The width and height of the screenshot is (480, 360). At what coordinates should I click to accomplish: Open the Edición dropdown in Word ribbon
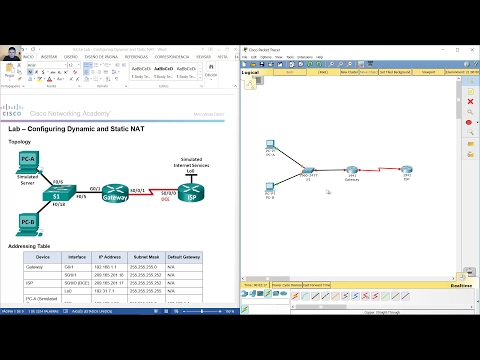[211, 71]
